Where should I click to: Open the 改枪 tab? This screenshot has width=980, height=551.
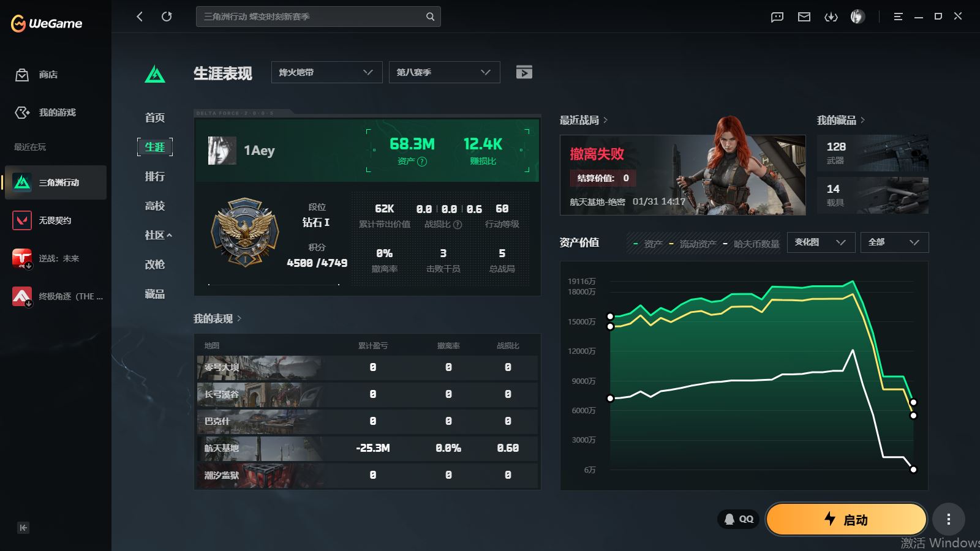[x=155, y=264]
